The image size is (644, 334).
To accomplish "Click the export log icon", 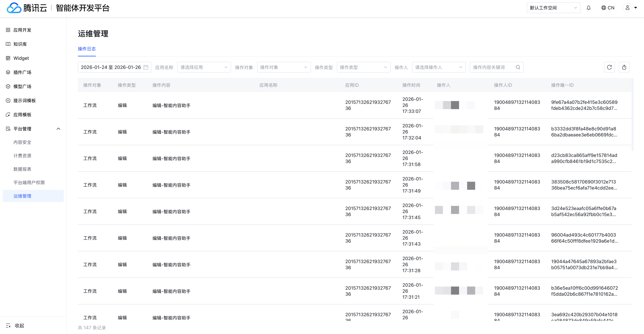I will click(x=624, y=67).
